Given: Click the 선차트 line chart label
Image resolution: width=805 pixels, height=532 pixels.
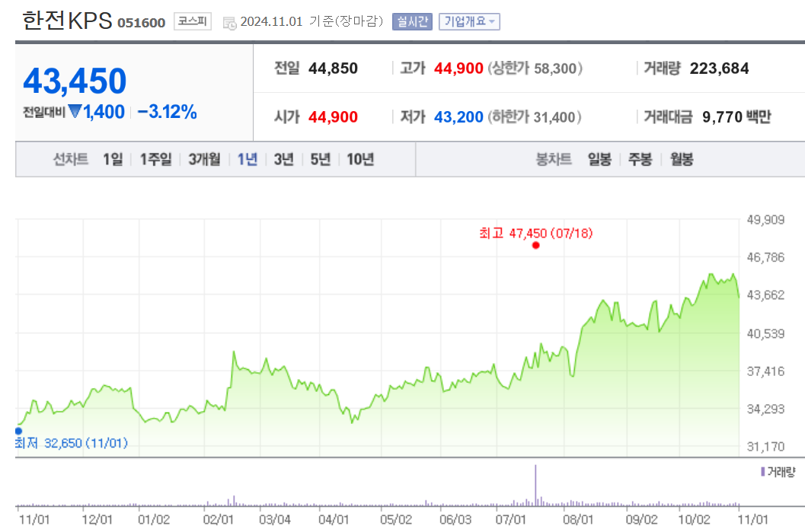Looking at the screenshot, I should (70, 159).
